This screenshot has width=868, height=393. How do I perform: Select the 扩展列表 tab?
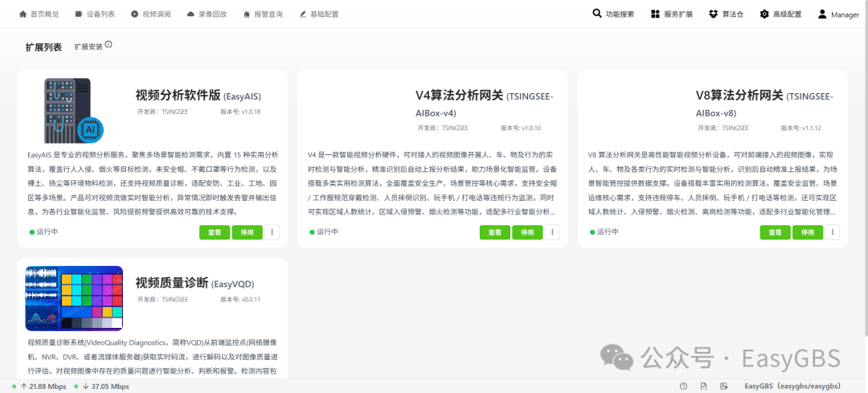tap(43, 47)
